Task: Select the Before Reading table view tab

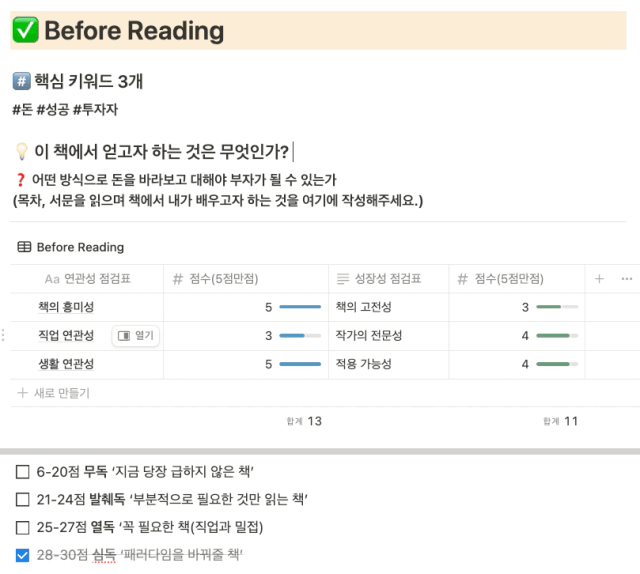Action: 71,247
